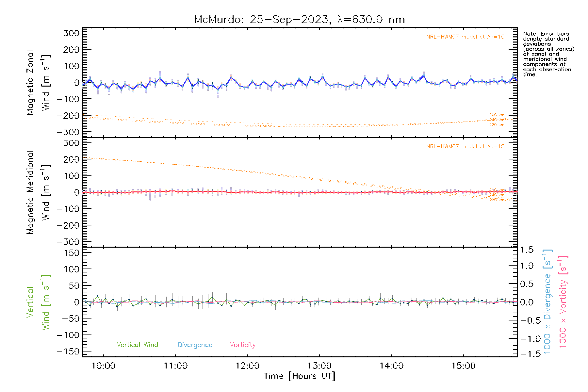The width and height of the screenshot is (588, 392).
Task: Click the green Vertical Wind legend entry
Action: [137, 345]
